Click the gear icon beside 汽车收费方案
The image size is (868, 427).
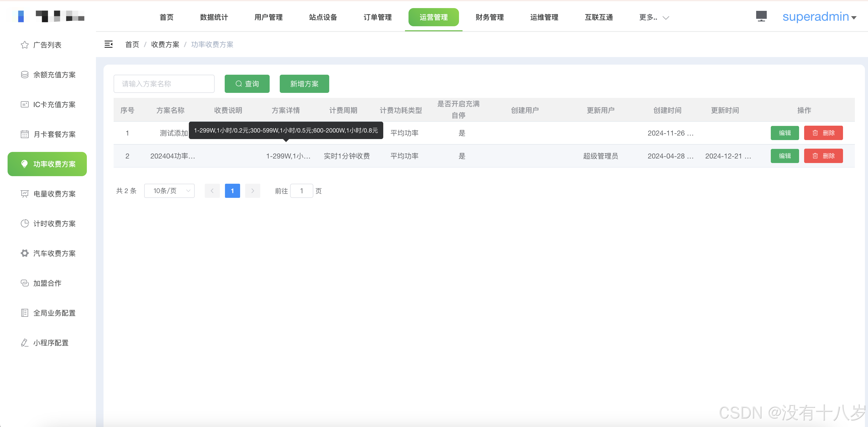[24, 253]
